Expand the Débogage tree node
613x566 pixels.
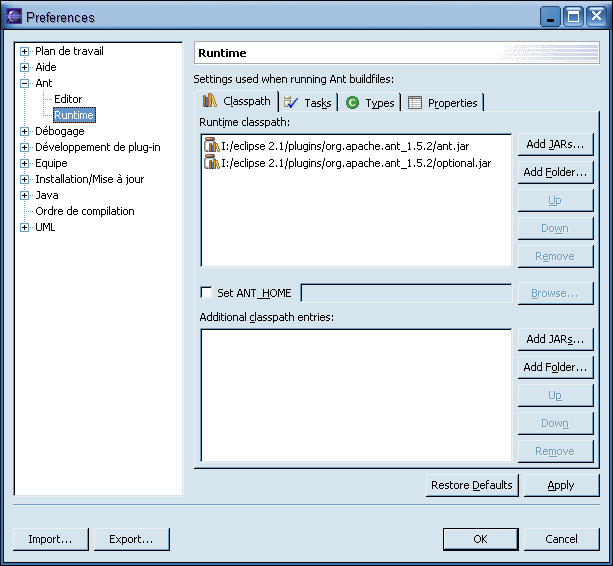(x=25, y=131)
